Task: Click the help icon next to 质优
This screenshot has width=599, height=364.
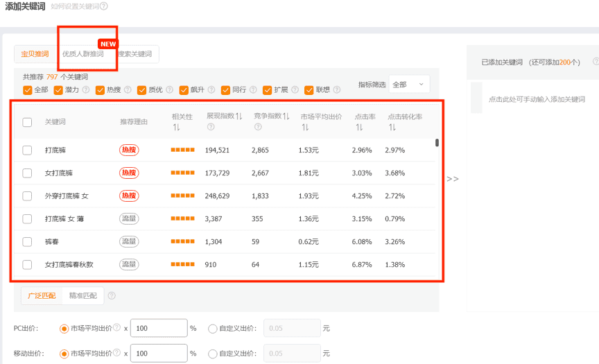Action: pos(170,89)
